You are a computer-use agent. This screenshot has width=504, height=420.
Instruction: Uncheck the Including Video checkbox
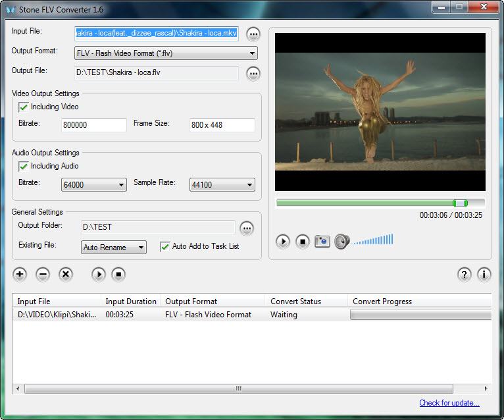(24, 107)
